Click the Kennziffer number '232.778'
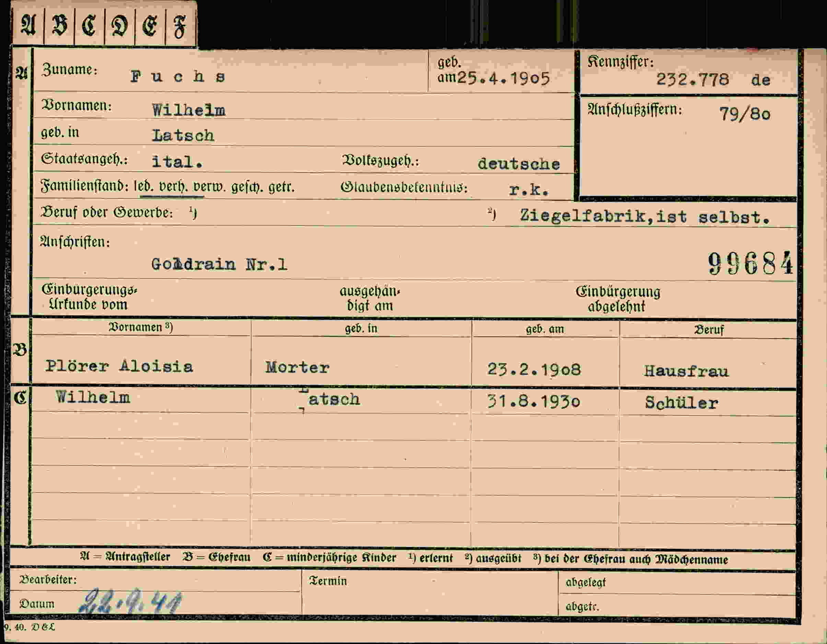The image size is (827, 644). (x=692, y=80)
